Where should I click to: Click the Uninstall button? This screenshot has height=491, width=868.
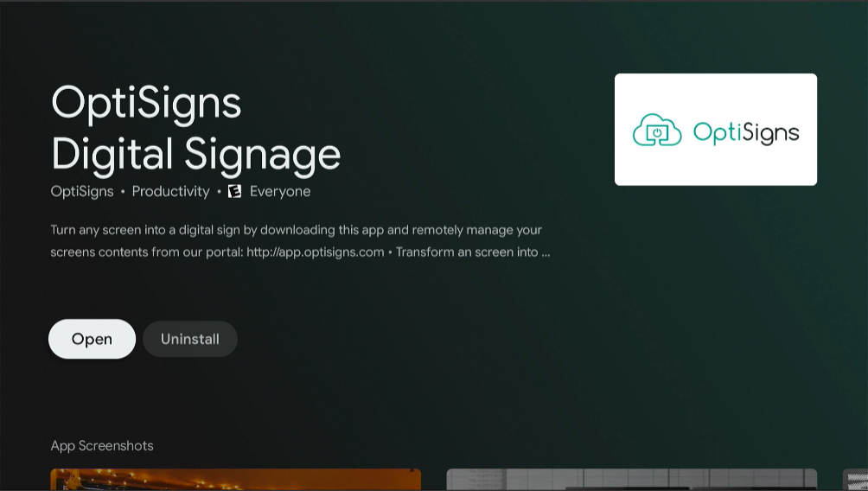[x=189, y=339]
